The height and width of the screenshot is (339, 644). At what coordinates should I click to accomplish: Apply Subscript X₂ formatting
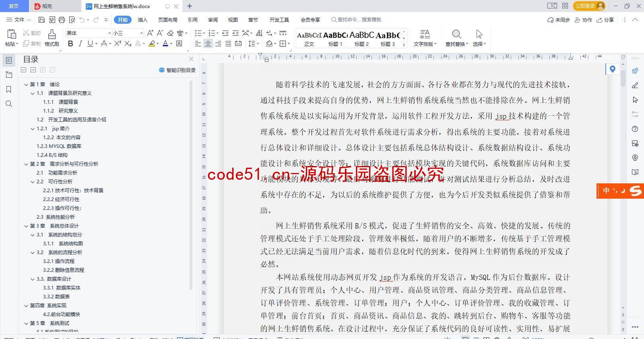[128, 43]
